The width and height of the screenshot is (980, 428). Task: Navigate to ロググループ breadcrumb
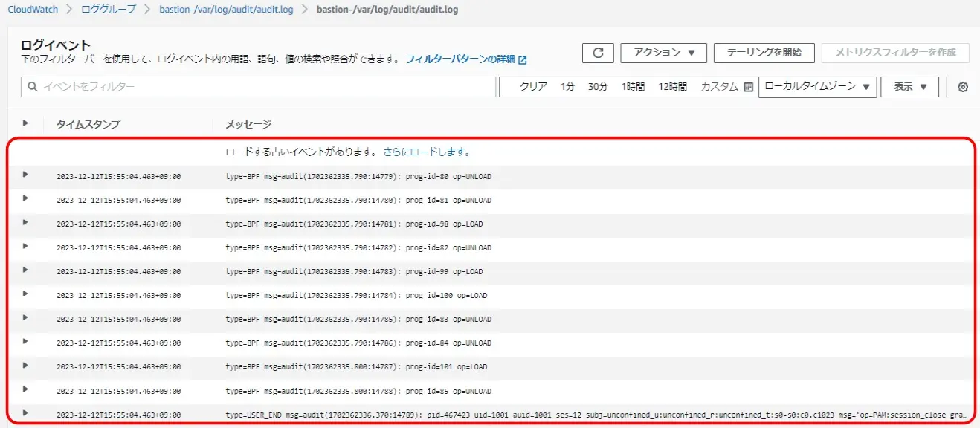109,10
